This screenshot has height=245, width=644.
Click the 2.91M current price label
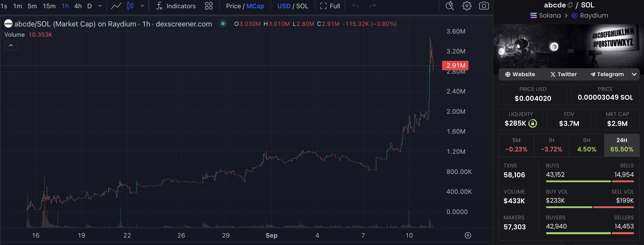pyautogui.click(x=455, y=65)
